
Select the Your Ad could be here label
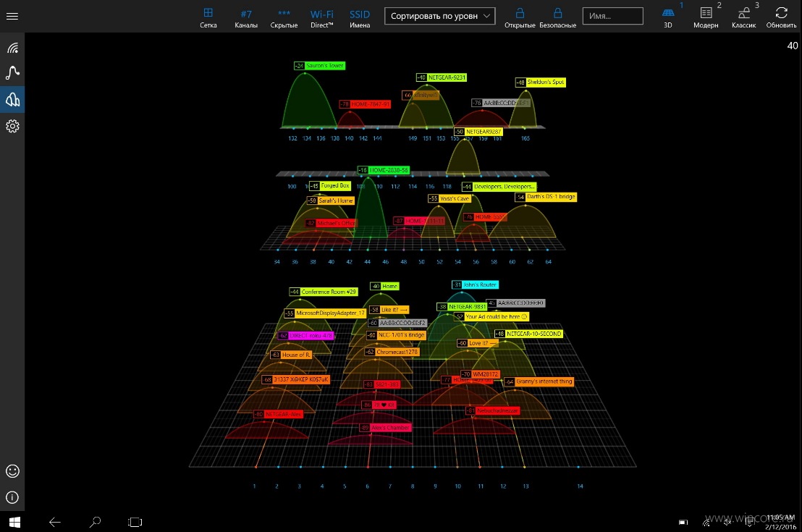pyautogui.click(x=491, y=316)
